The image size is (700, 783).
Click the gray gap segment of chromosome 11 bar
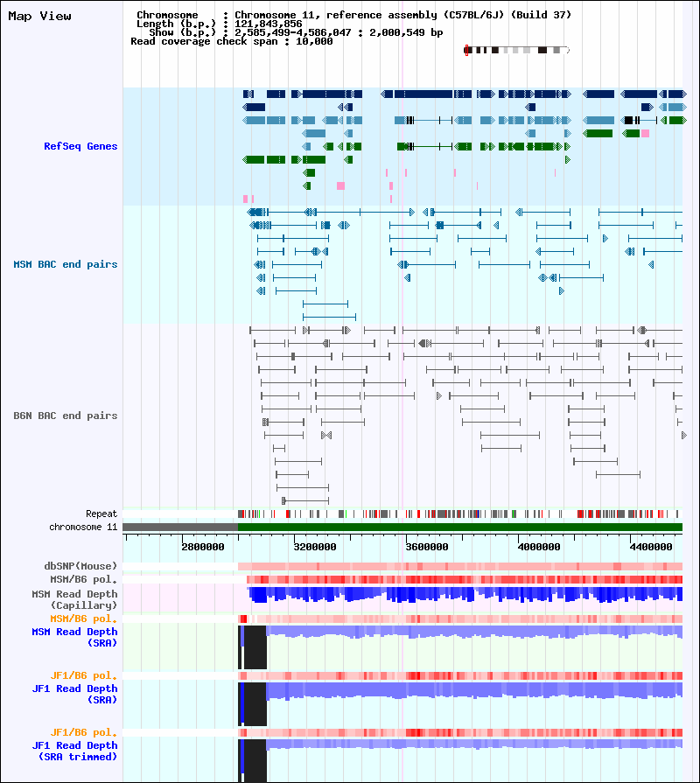pyautogui.click(x=180, y=528)
